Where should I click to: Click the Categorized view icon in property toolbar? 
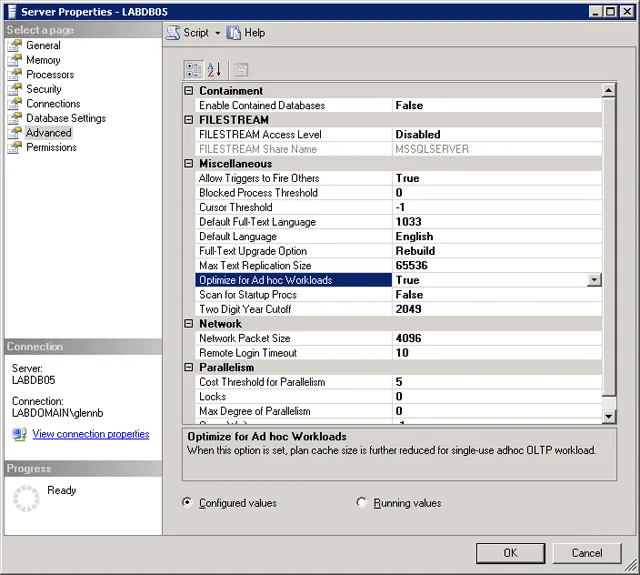(194, 69)
